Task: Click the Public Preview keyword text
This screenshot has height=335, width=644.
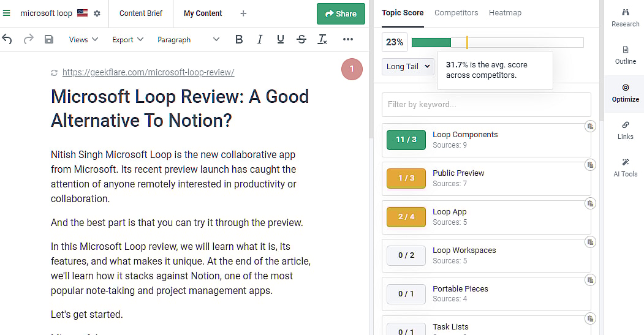Action: 458,173
